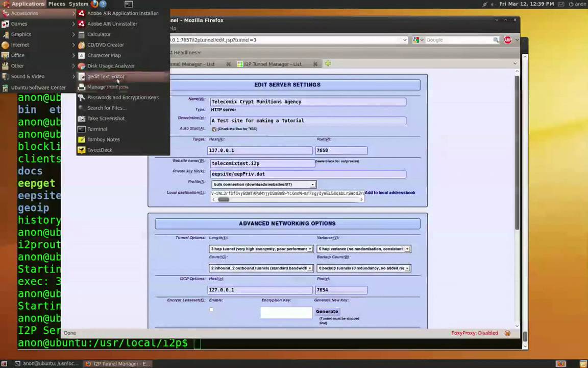Open new tab with plus icon
The height and width of the screenshot is (368, 588).
328,64
